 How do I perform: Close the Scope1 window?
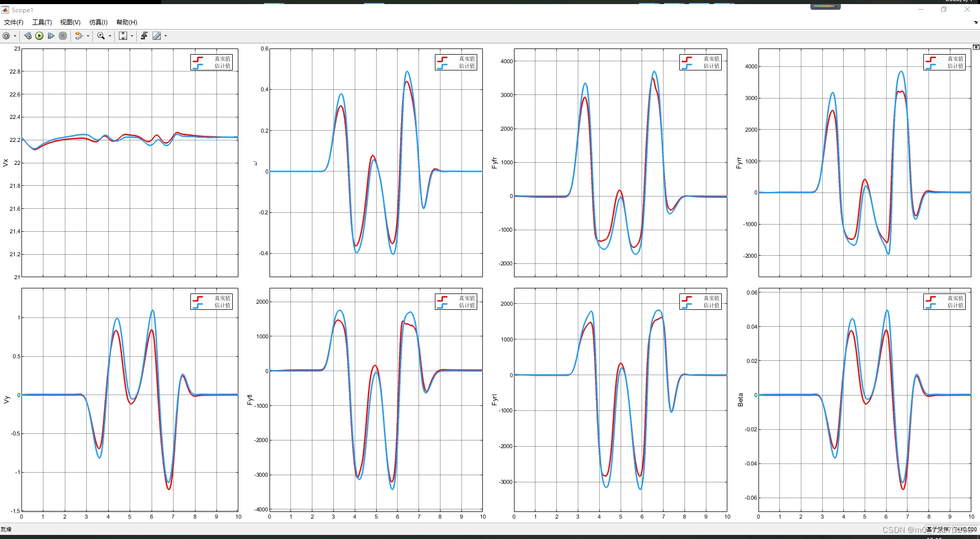tap(967, 10)
